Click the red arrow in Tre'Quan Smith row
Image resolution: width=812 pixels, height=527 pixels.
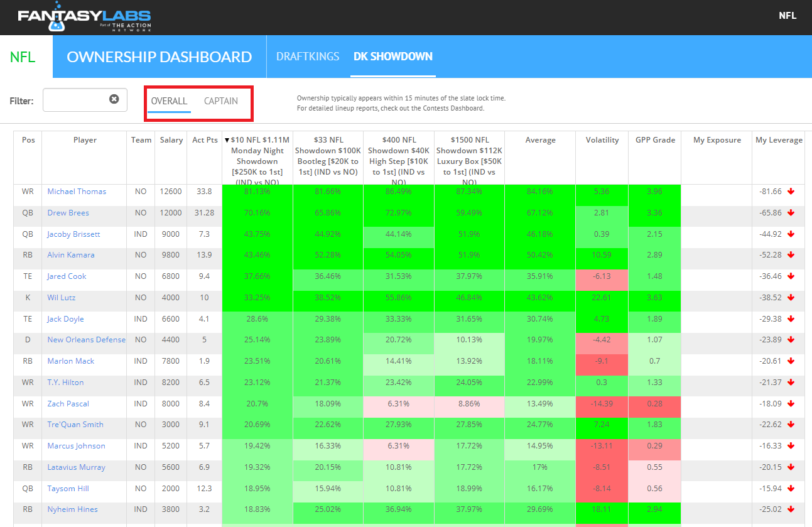click(791, 425)
